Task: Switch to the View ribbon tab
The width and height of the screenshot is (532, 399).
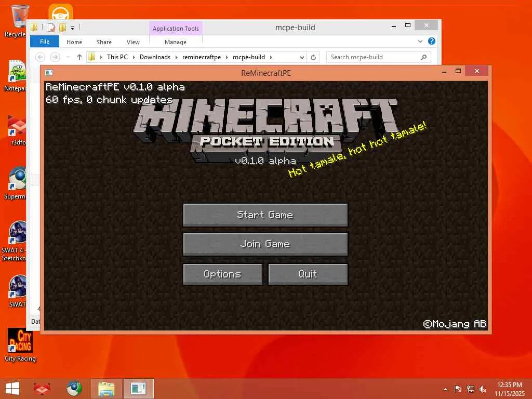Action: (x=133, y=42)
